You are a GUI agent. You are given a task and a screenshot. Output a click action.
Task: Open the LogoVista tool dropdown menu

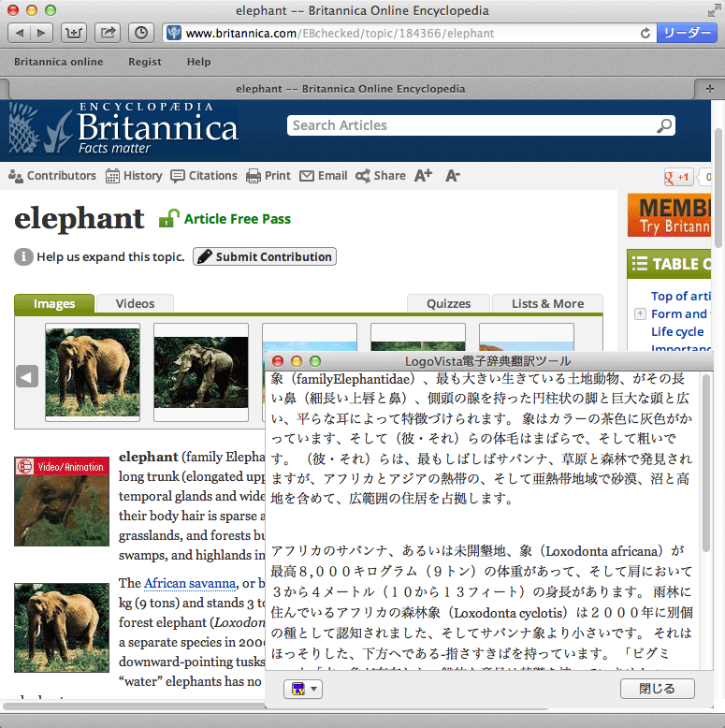tap(303, 689)
